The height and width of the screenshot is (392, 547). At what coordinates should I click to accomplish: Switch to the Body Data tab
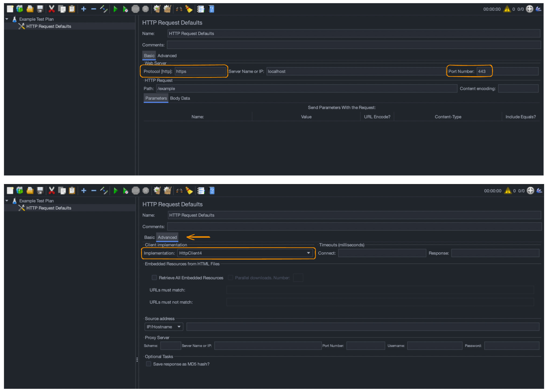click(x=180, y=98)
